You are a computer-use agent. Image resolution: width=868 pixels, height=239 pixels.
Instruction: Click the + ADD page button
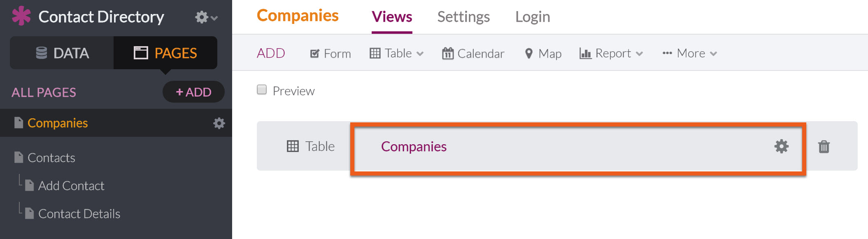(193, 92)
